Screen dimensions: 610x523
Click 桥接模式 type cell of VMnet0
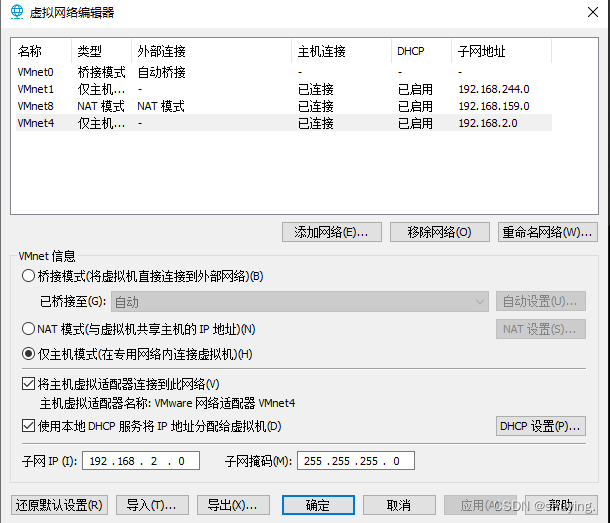tap(101, 72)
